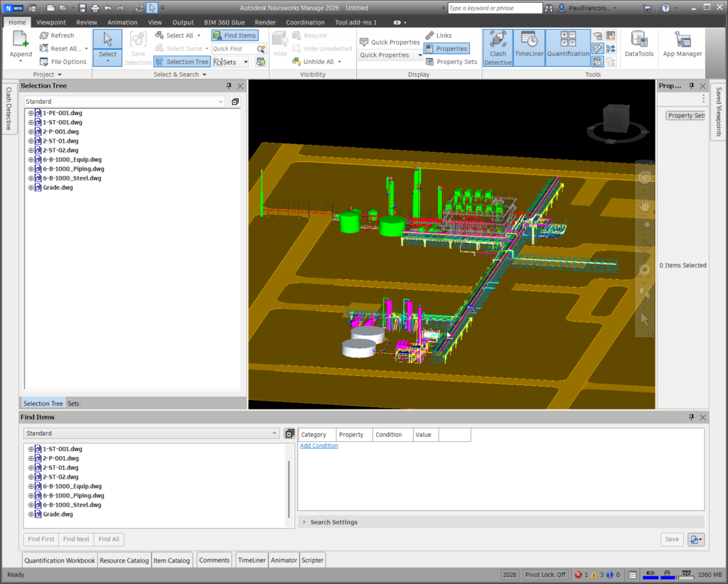The height and width of the screenshot is (584, 728).
Task: Open the Viewpoint ribbon tab
Action: tap(51, 22)
